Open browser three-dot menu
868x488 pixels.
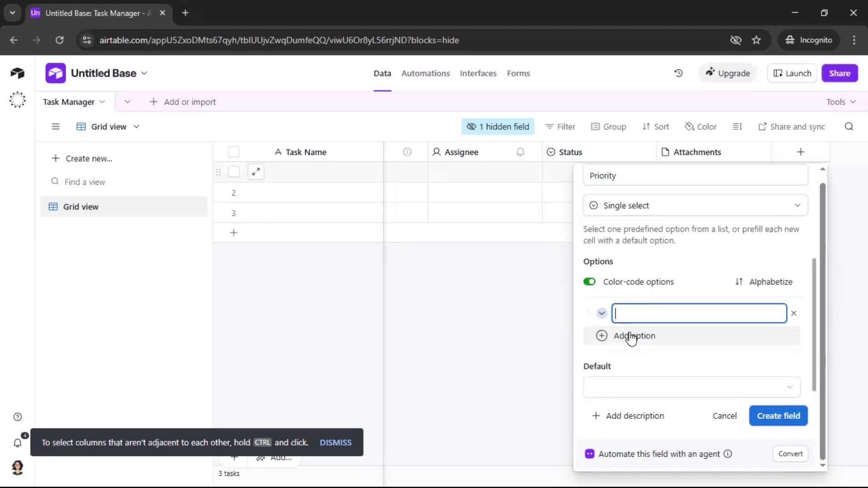(x=854, y=40)
